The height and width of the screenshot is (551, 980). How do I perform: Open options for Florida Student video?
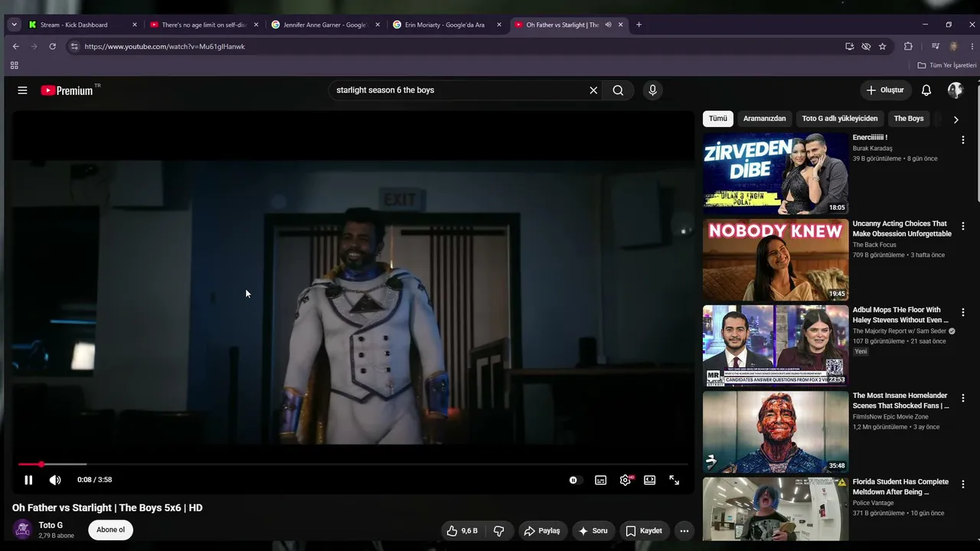coord(963,484)
